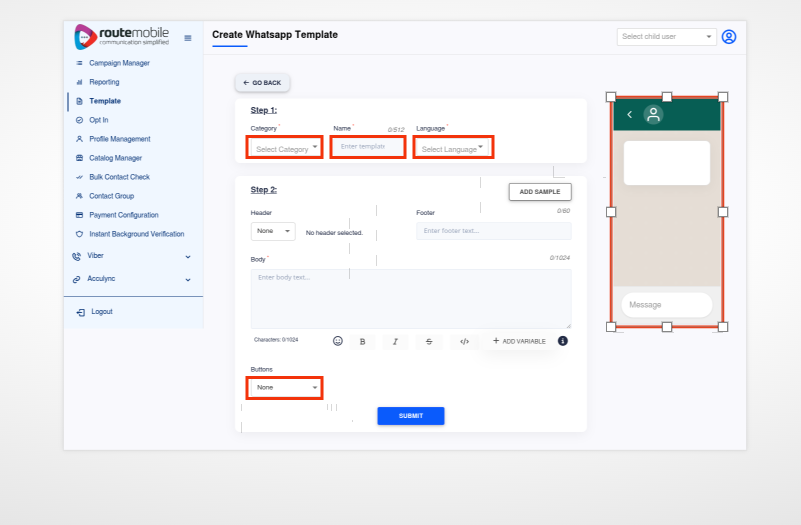
Task: Click the Payment Configuration card icon
Action: point(79,215)
